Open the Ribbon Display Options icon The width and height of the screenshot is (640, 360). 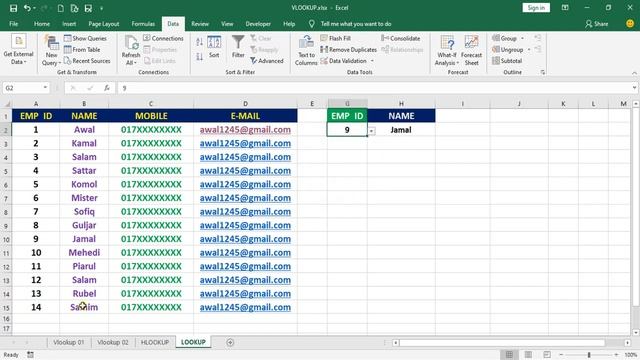(565, 8)
